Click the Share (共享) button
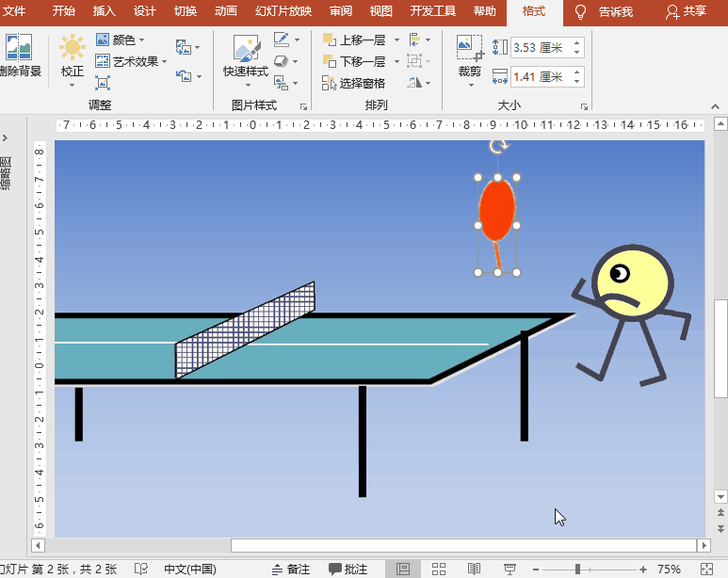 coord(686,11)
